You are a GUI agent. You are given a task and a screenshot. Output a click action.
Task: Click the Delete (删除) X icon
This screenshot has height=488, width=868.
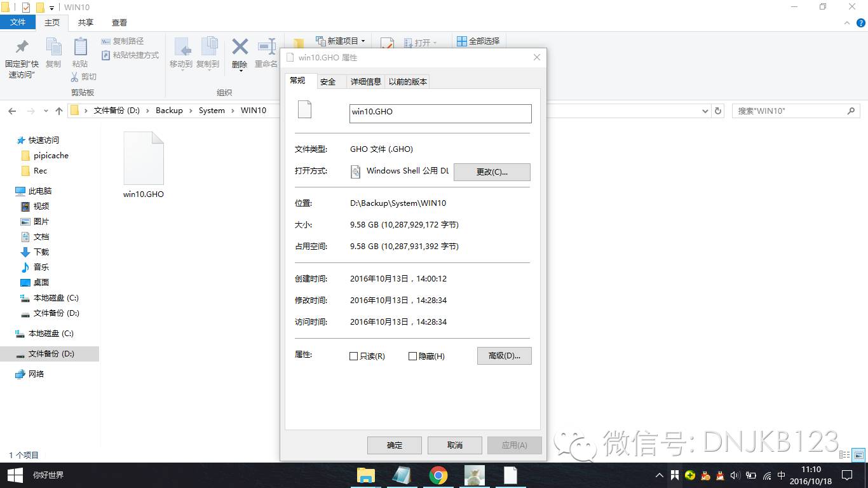click(x=240, y=46)
